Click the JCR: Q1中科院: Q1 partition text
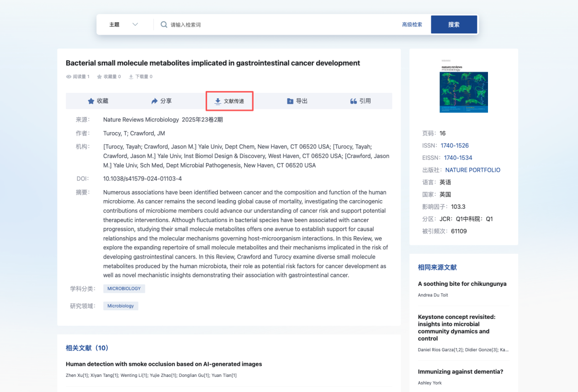Viewport: 578px width, 392px height. (466, 219)
